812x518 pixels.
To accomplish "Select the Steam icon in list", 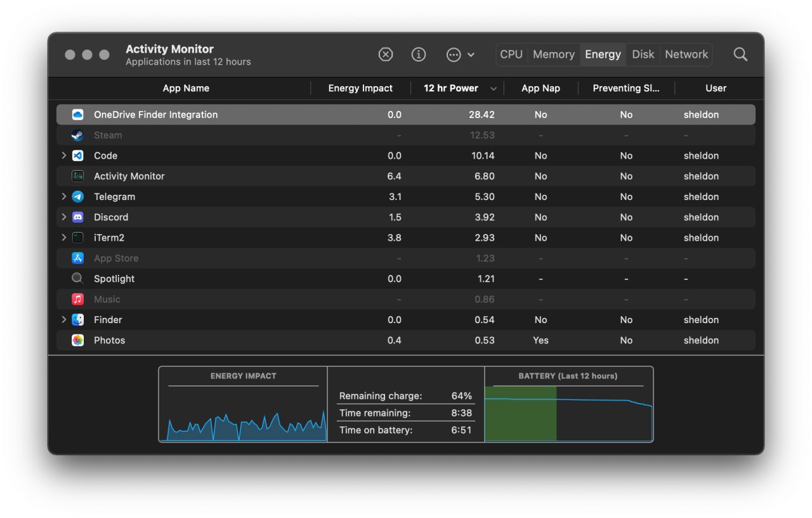I will (77, 135).
